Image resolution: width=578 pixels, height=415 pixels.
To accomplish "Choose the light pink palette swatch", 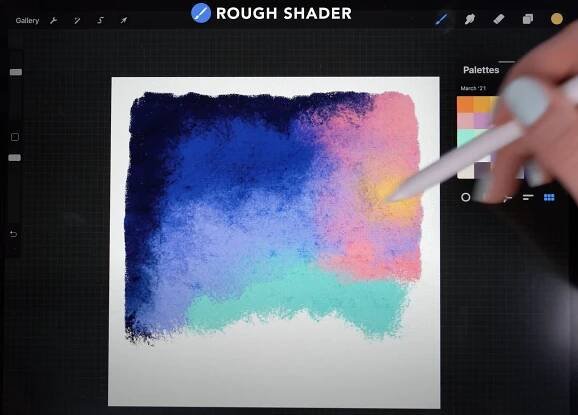I will pos(465,121).
